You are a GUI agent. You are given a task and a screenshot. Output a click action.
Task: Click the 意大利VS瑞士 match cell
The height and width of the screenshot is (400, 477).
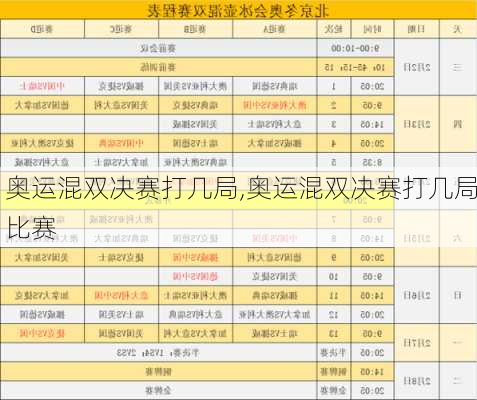pyautogui.click(x=275, y=124)
